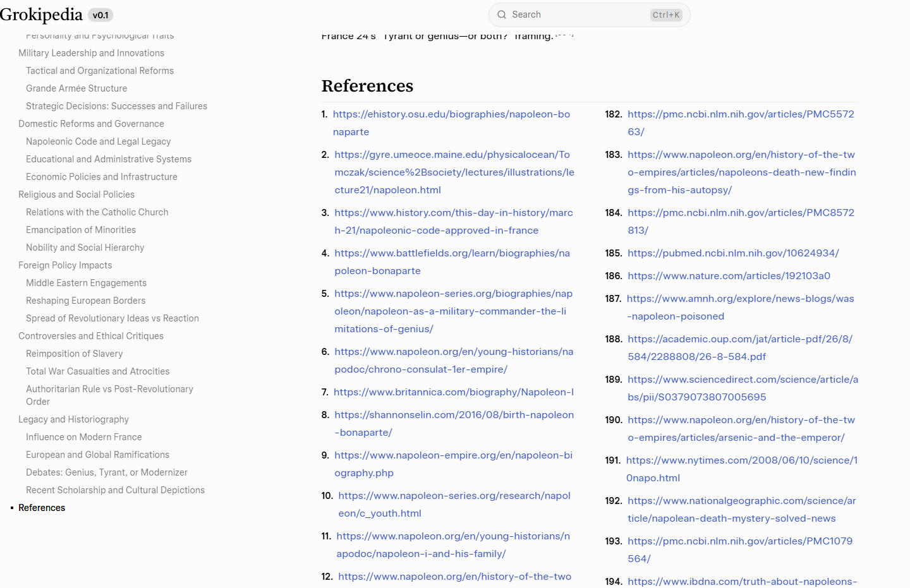Navigate to Emancipation of Minorities
This screenshot has height=588, width=910.
[81, 230]
